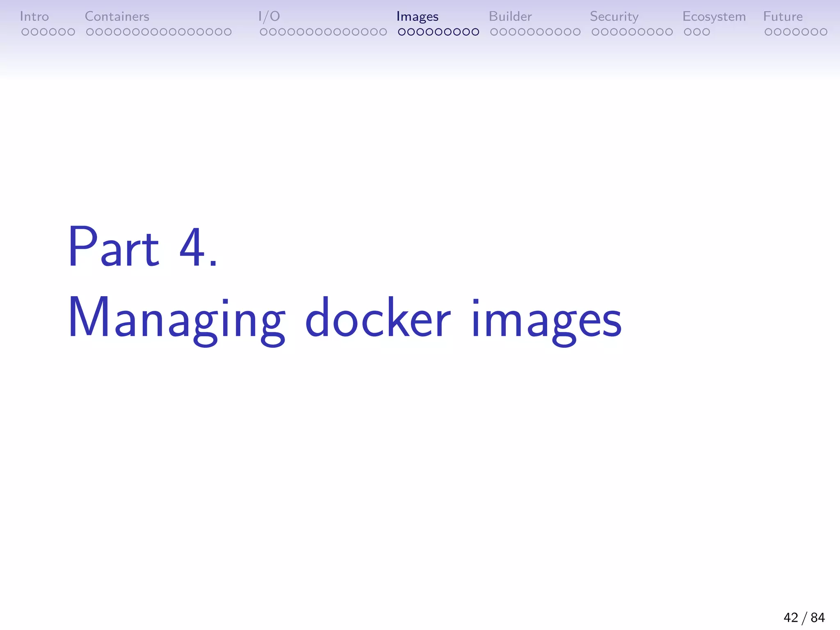
Task: Click first slide dot under Containers
Action: pyautogui.click(x=90, y=32)
